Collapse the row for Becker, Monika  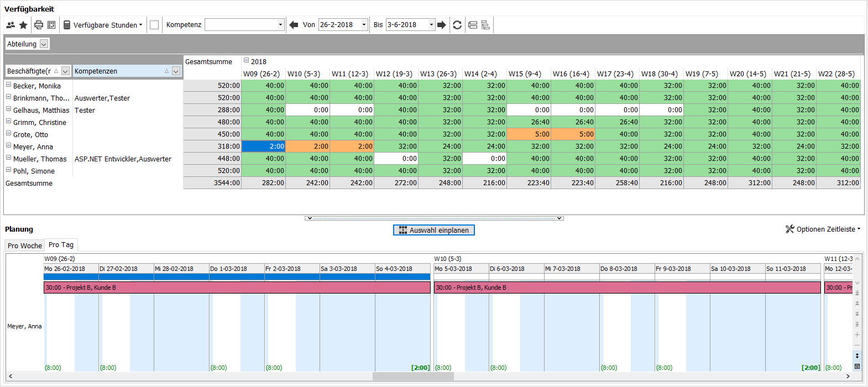[x=9, y=85]
